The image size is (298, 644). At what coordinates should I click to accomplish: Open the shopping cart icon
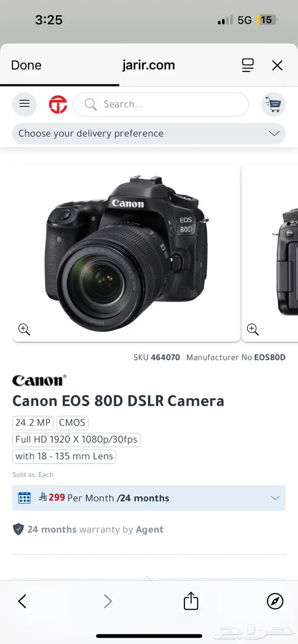273,104
